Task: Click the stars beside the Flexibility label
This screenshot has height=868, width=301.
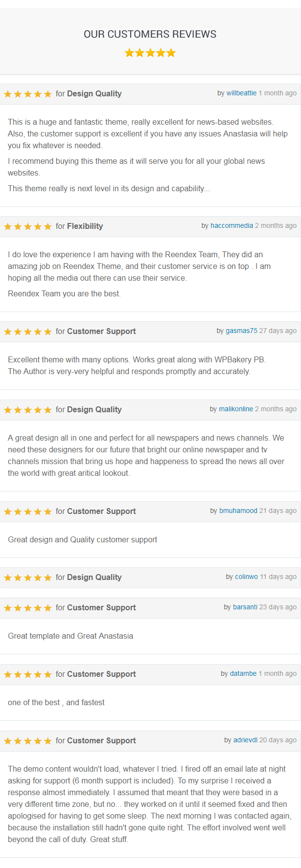Action: [28, 226]
